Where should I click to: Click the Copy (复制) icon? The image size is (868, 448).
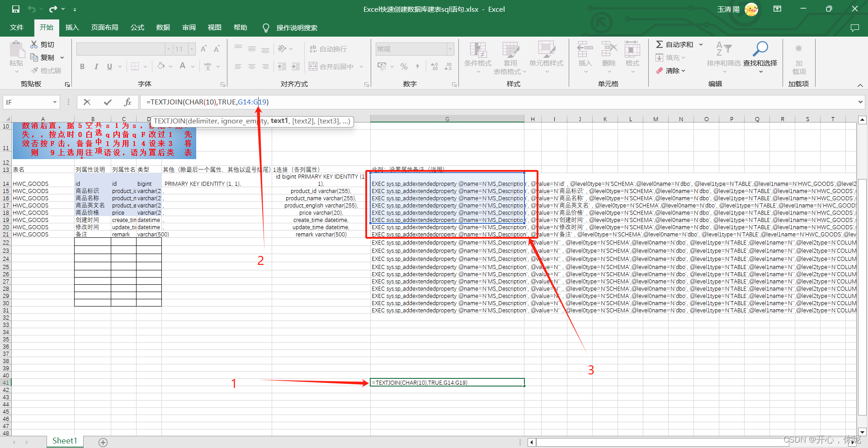(x=34, y=57)
